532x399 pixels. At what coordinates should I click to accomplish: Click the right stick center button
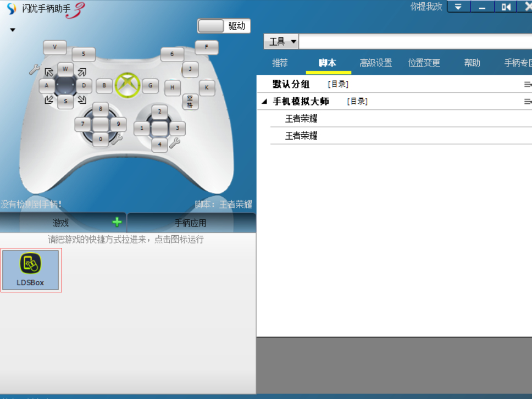pos(159,128)
